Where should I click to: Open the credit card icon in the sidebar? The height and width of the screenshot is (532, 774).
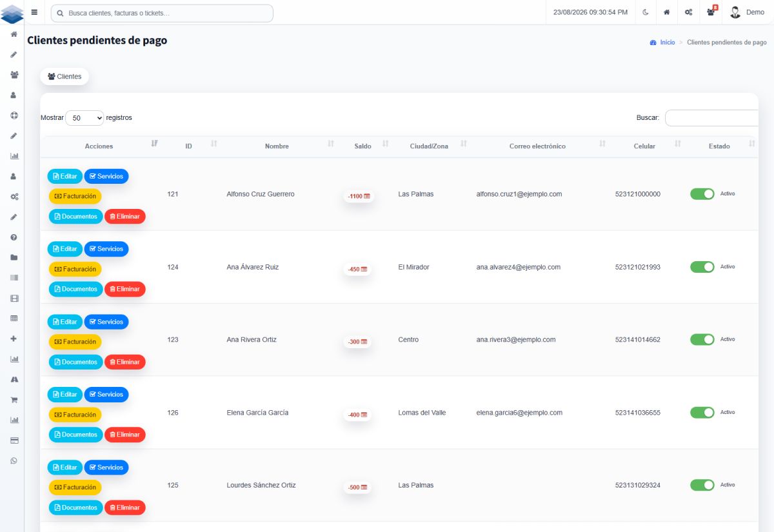pyautogui.click(x=14, y=440)
